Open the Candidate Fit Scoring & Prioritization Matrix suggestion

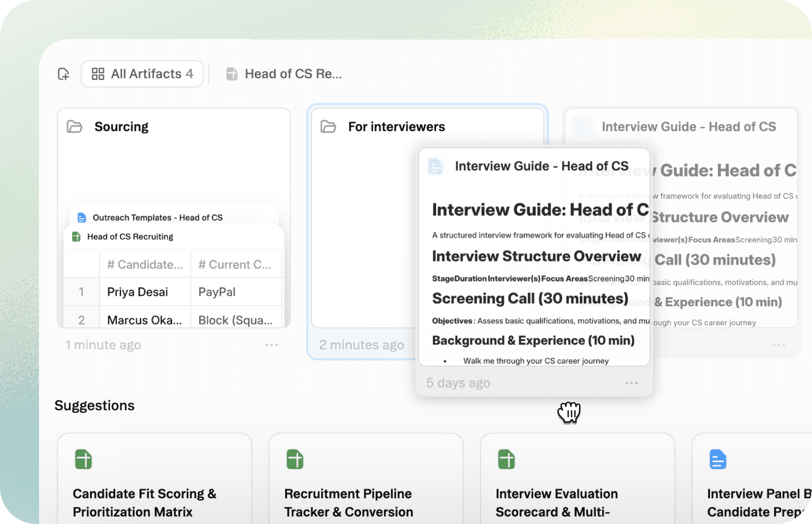(145, 502)
